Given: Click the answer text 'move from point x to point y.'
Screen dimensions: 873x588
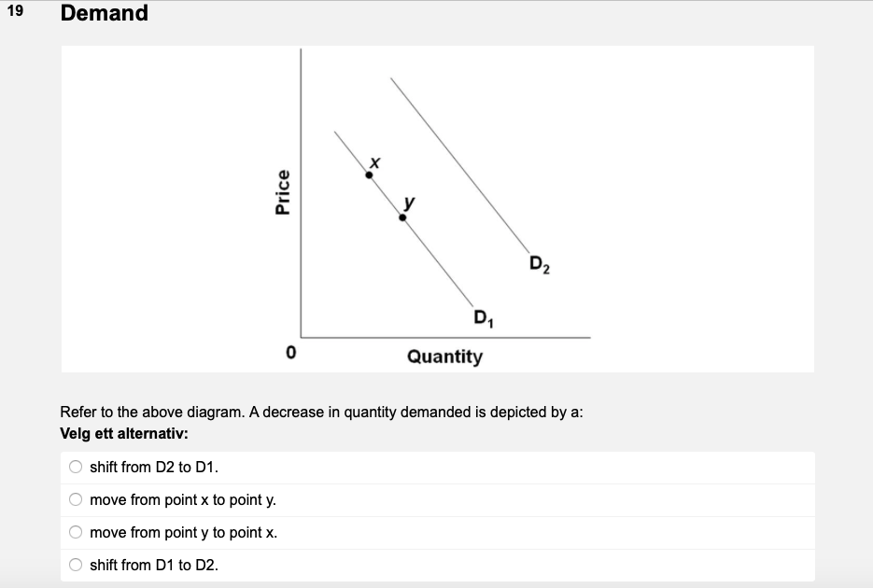Looking at the screenshot, I should (183, 500).
